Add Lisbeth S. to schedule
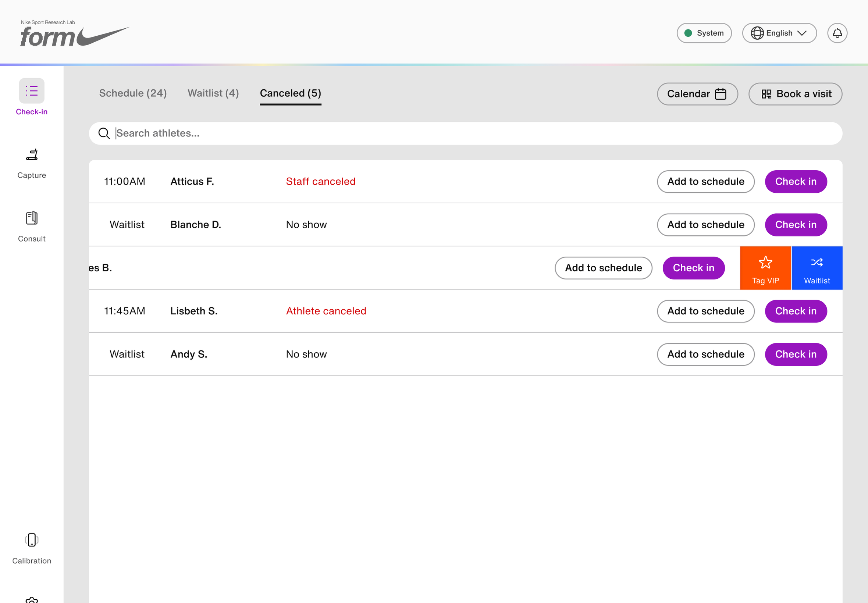 705,311
